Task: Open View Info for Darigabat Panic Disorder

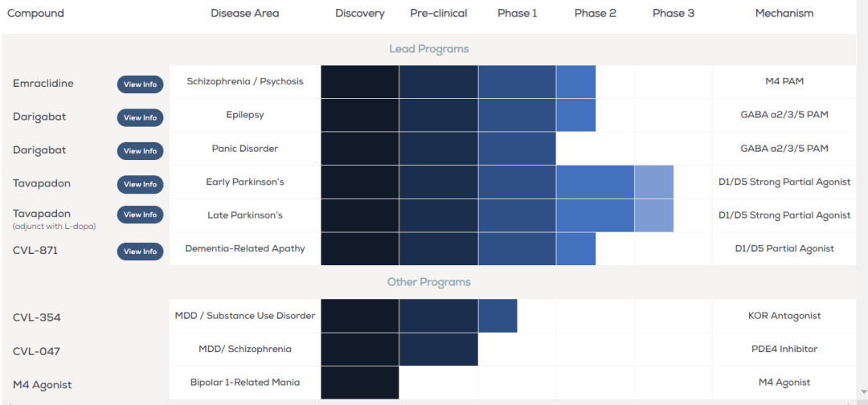Action: pyautogui.click(x=140, y=151)
